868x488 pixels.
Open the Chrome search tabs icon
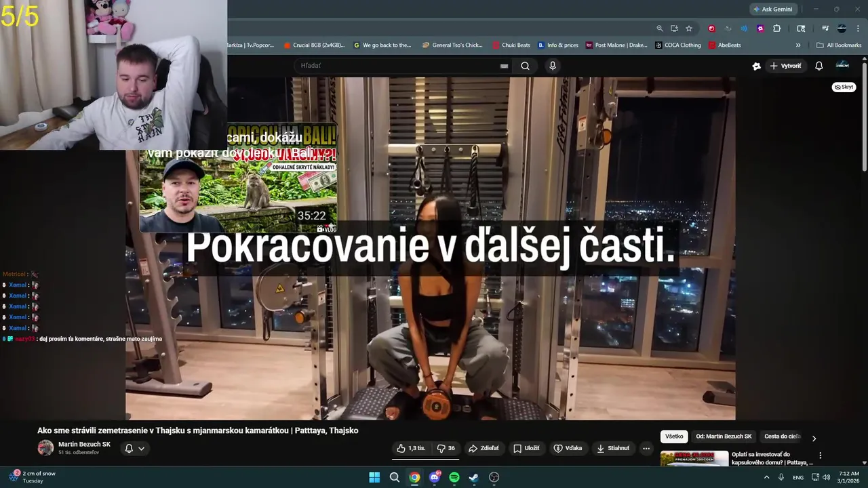(x=801, y=28)
